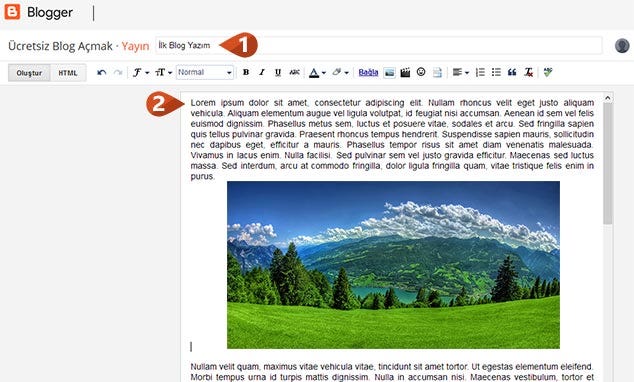Toggle bold formatting
The width and height of the screenshot is (634, 382).
245,72
